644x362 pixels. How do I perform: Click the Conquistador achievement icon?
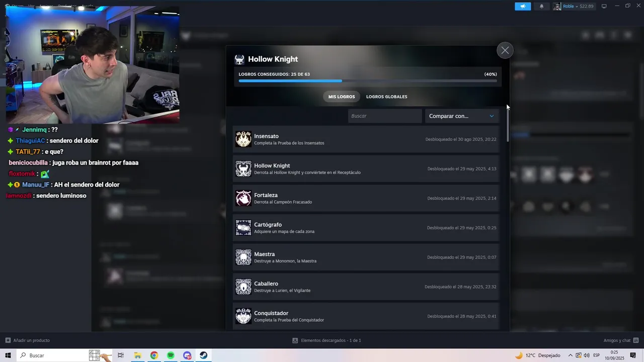pyautogui.click(x=244, y=316)
